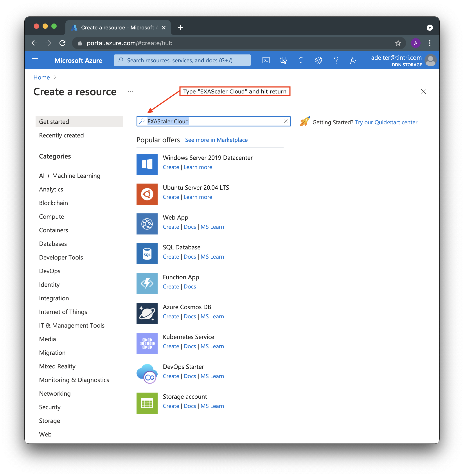Open the Storage category
The width and height of the screenshot is (464, 476).
click(49, 421)
